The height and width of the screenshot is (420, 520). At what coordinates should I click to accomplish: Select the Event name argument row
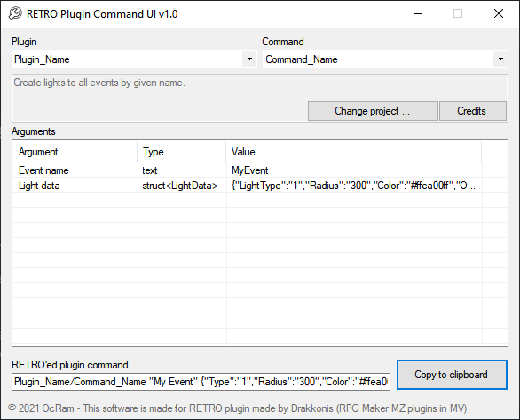[x=247, y=170]
